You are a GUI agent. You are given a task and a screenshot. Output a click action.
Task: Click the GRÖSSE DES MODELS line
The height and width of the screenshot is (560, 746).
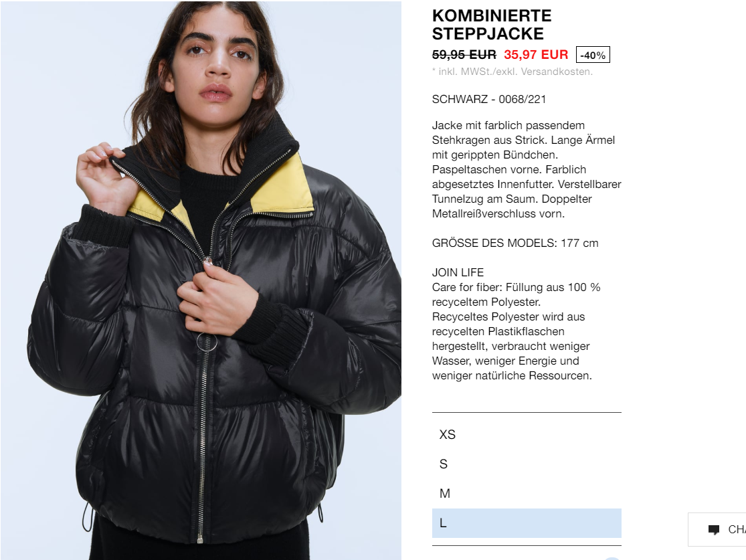point(515,243)
